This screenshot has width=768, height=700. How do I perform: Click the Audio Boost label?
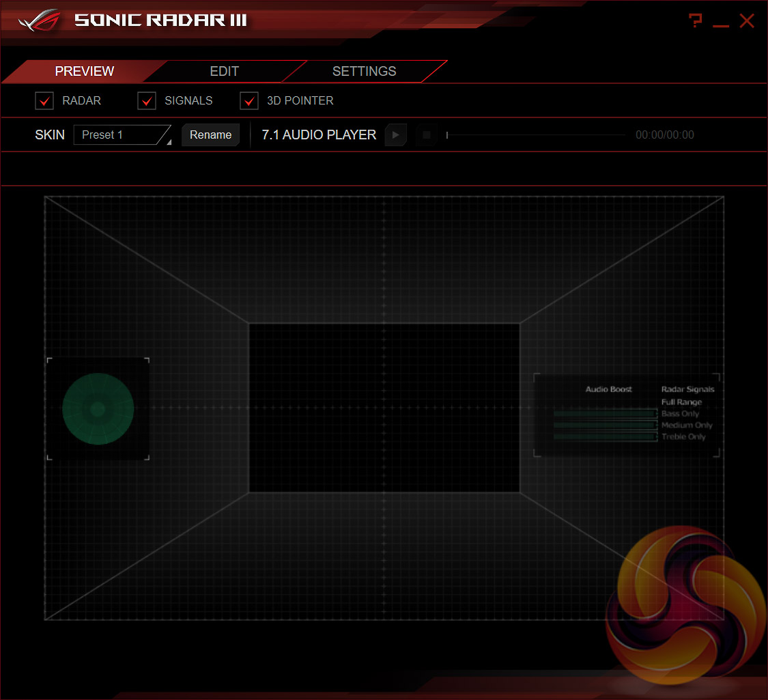pos(609,389)
